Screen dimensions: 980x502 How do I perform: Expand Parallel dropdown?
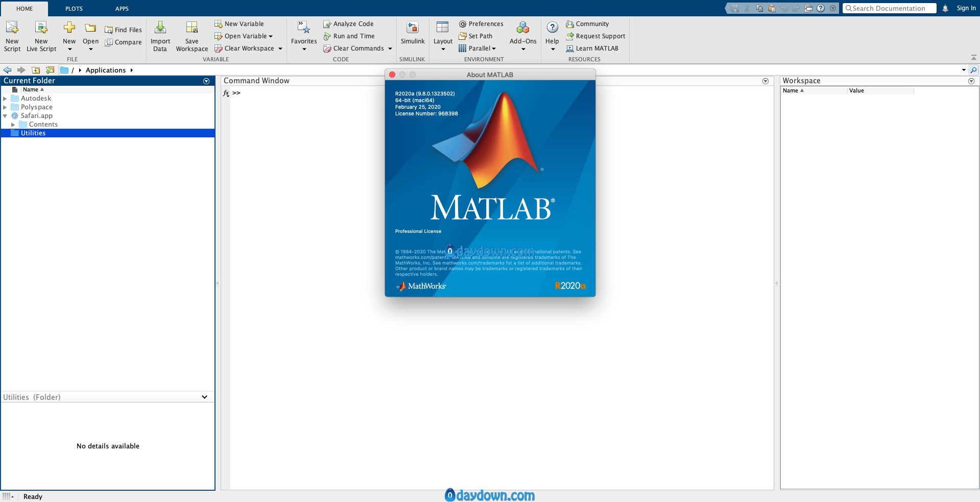[x=494, y=49]
